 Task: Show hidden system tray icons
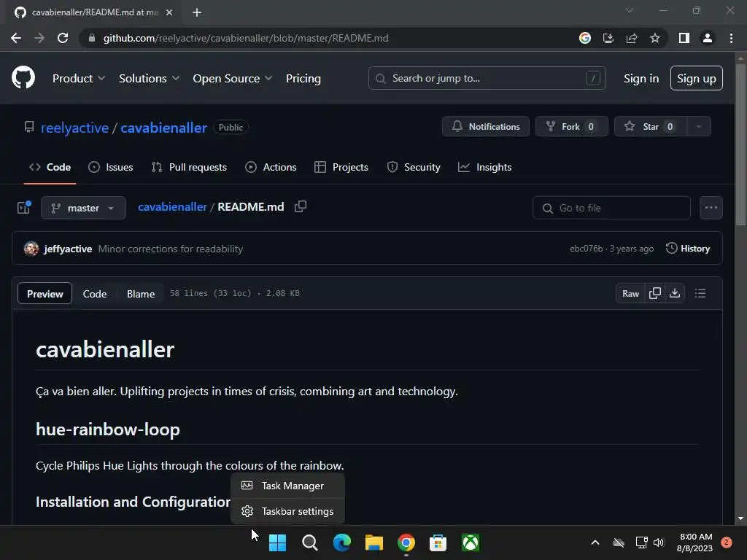(x=595, y=542)
